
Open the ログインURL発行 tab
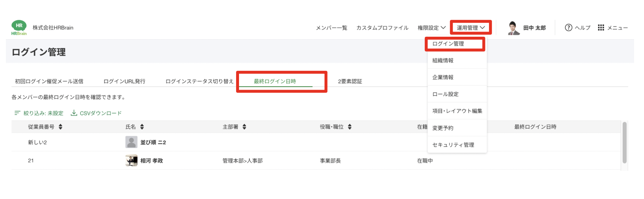(124, 82)
